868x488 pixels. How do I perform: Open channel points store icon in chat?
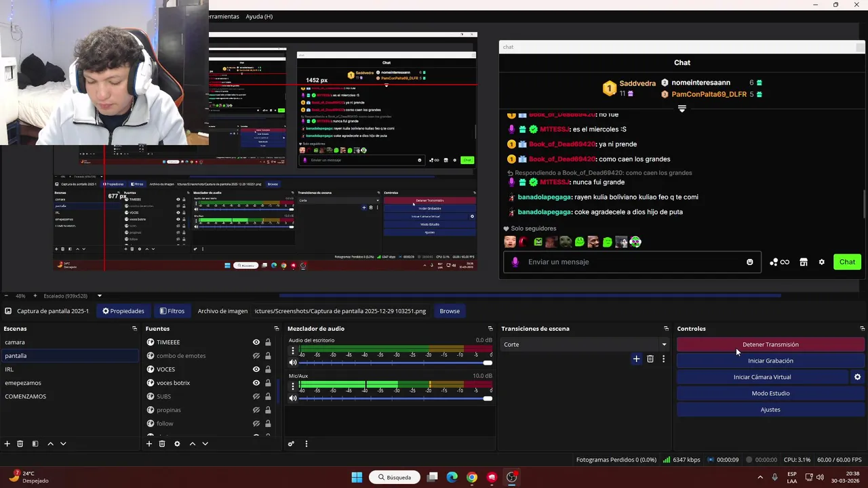tap(804, 262)
